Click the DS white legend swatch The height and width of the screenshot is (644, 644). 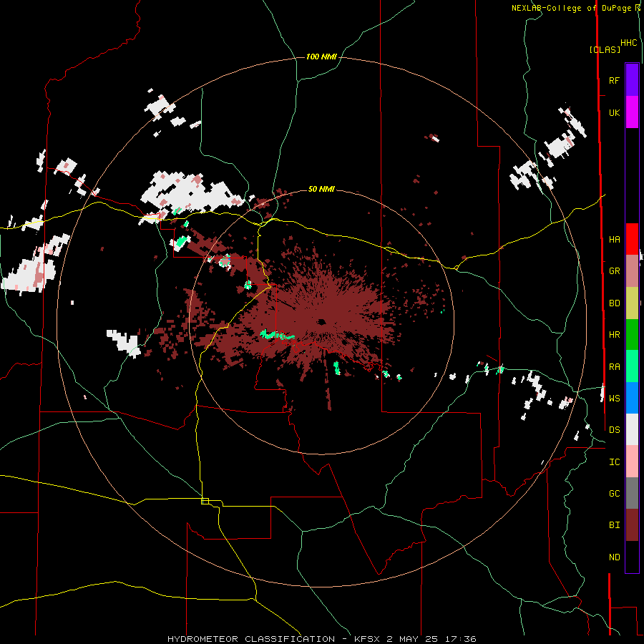(x=632, y=429)
